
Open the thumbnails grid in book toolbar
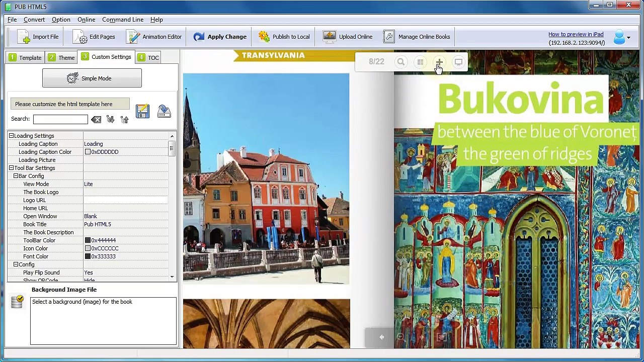pos(420,62)
